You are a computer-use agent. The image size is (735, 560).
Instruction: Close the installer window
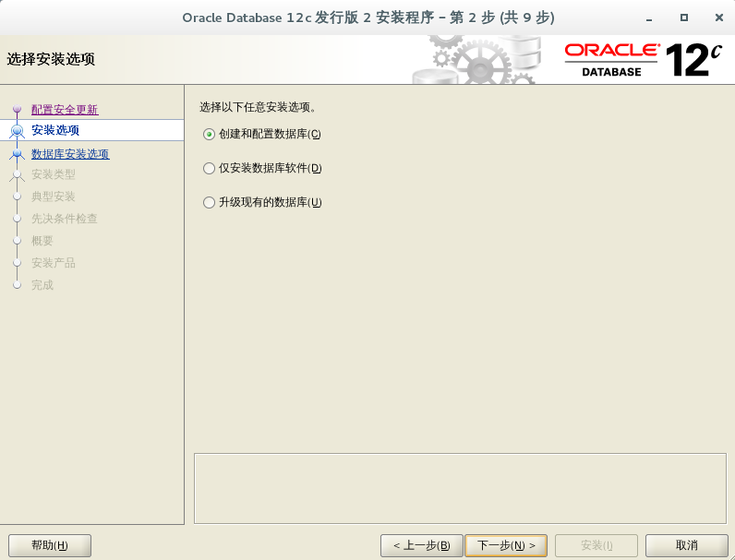coord(719,18)
